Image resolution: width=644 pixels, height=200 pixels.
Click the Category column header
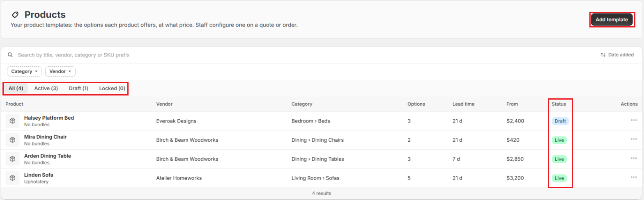(x=302, y=104)
